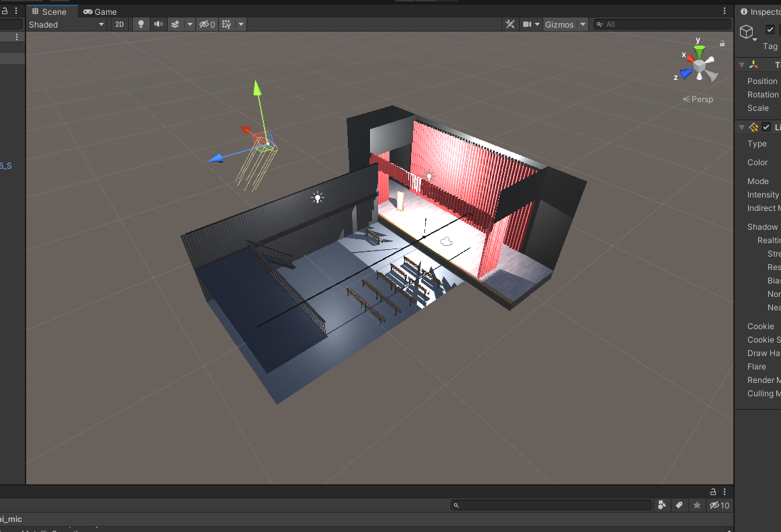Open the Shaded draw mode dropdown
The width and height of the screenshot is (781, 532).
pos(67,24)
